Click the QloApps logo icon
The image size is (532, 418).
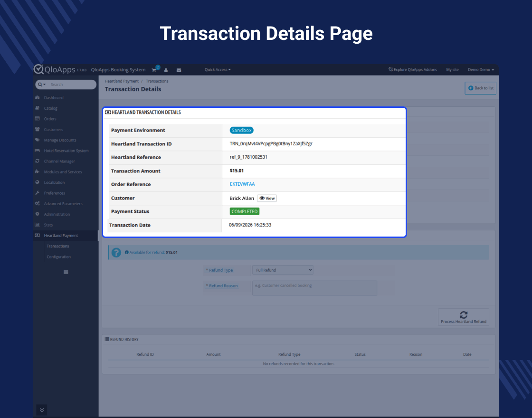click(38, 69)
